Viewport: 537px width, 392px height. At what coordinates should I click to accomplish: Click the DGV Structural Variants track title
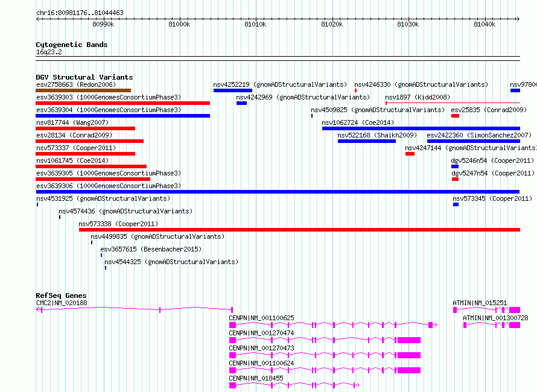click(x=84, y=77)
